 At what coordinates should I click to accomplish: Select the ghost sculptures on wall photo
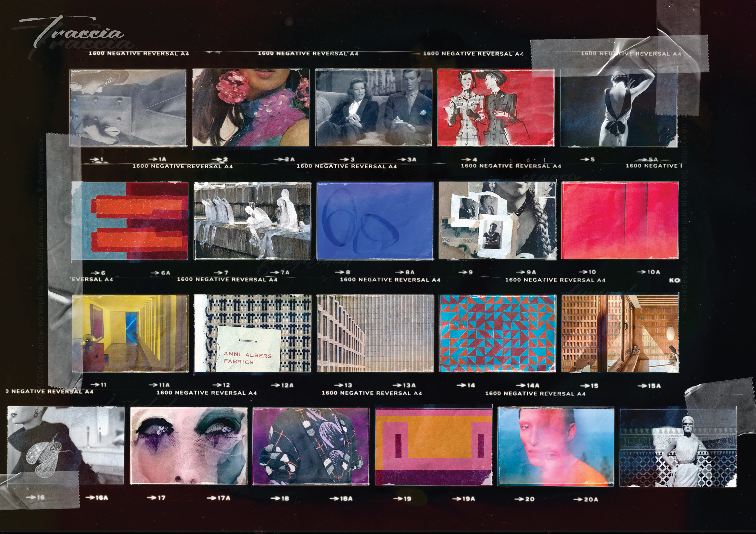click(253, 221)
